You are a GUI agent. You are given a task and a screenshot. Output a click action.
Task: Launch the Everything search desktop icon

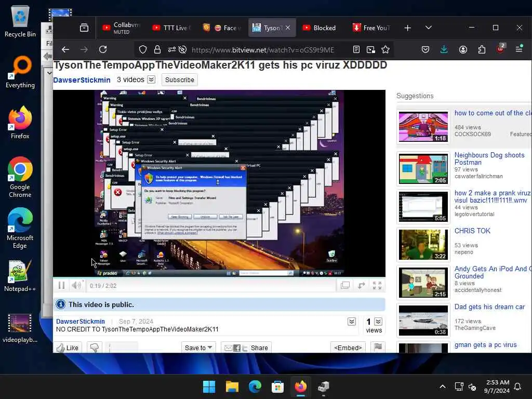[20, 72]
